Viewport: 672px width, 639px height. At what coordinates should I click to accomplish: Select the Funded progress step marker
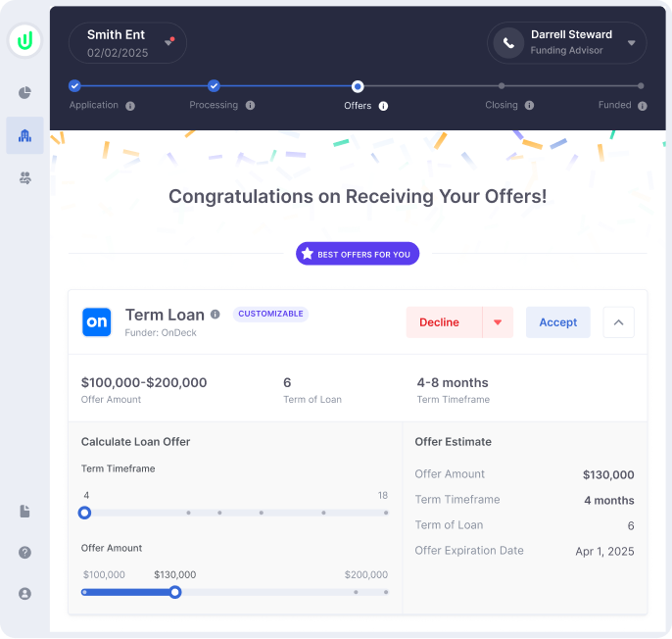tap(641, 86)
